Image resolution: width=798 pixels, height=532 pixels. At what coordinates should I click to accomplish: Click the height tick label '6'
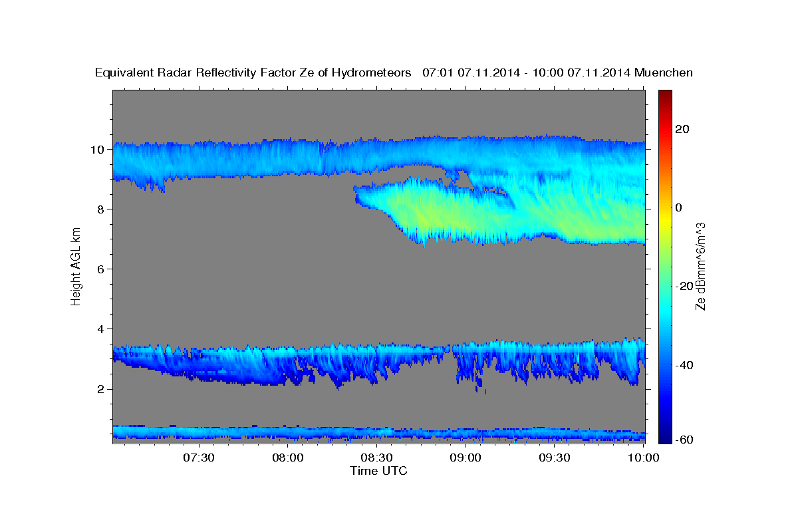point(102,269)
